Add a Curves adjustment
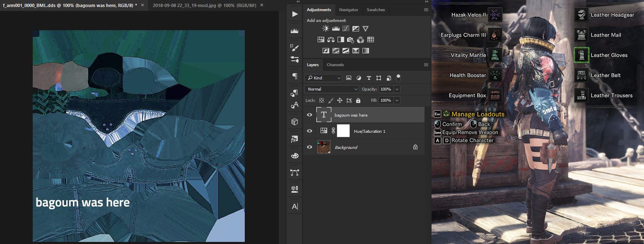 346,29
